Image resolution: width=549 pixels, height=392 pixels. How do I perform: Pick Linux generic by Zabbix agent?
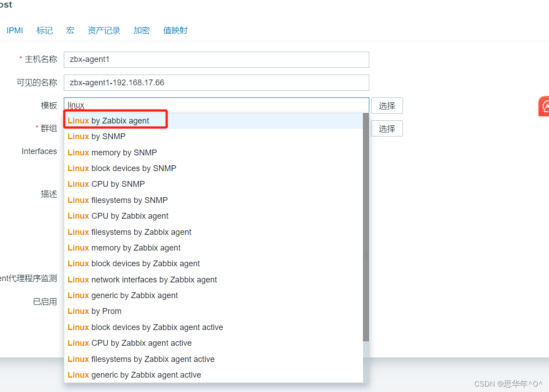coord(213,295)
